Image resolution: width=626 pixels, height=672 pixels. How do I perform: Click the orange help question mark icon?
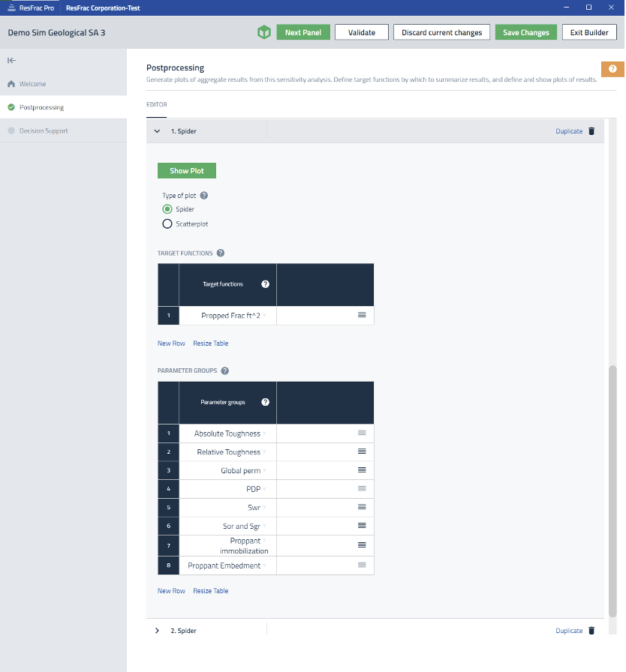(x=612, y=69)
